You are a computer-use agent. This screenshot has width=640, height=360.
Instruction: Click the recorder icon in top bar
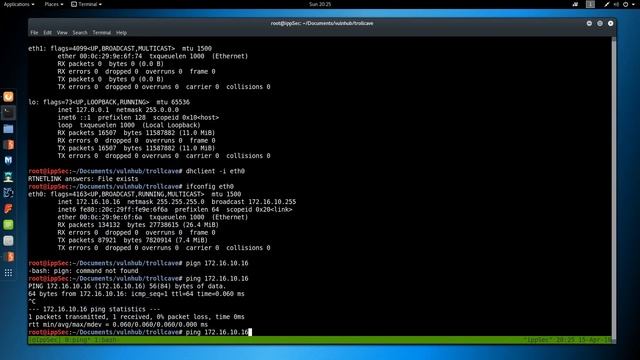point(575,4)
